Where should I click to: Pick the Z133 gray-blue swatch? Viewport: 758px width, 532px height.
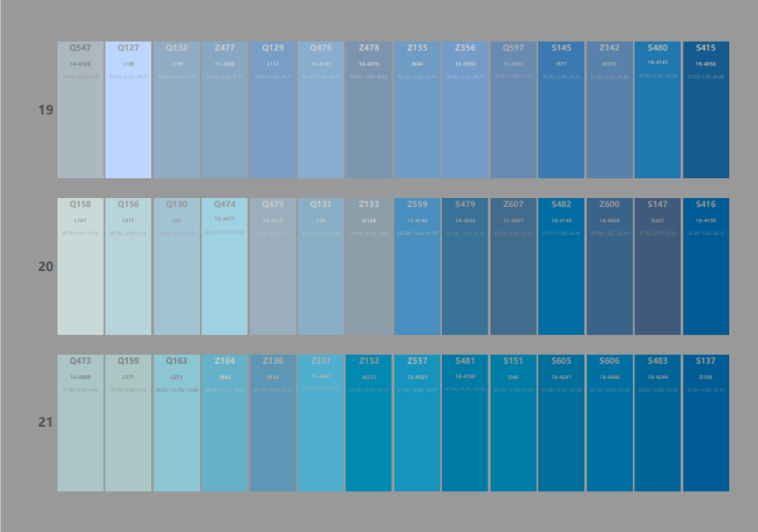(369, 266)
